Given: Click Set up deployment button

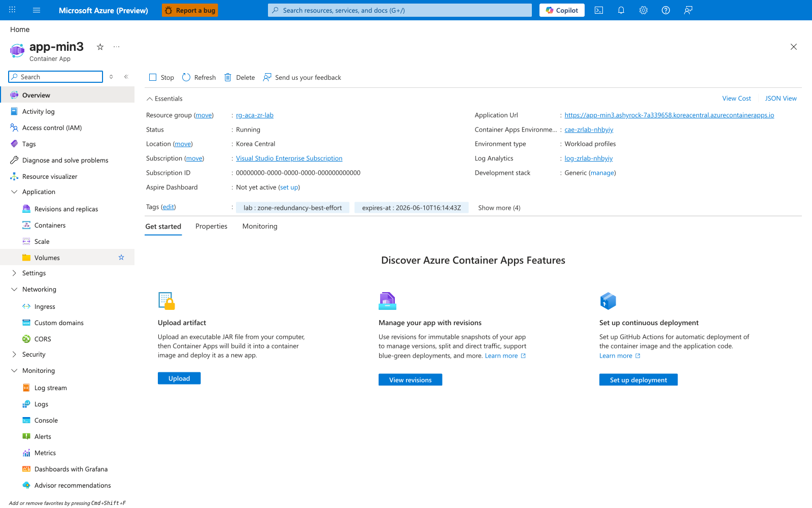Looking at the screenshot, I should (x=638, y=380).
